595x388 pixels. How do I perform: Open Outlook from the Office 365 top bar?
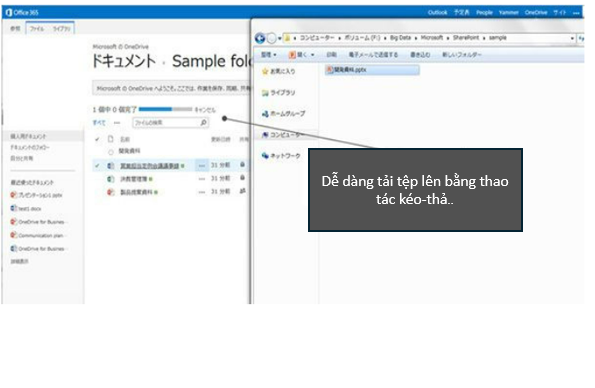click(x=438, y=13)
